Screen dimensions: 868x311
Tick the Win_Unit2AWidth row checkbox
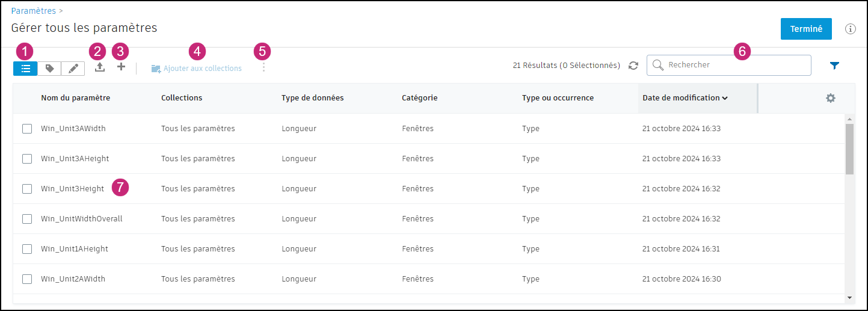pos(27,279)
